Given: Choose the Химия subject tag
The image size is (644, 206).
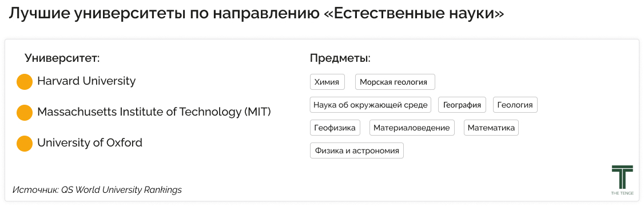Looking at the screenshot, I should pyautogui.click(x=327, y=82).
